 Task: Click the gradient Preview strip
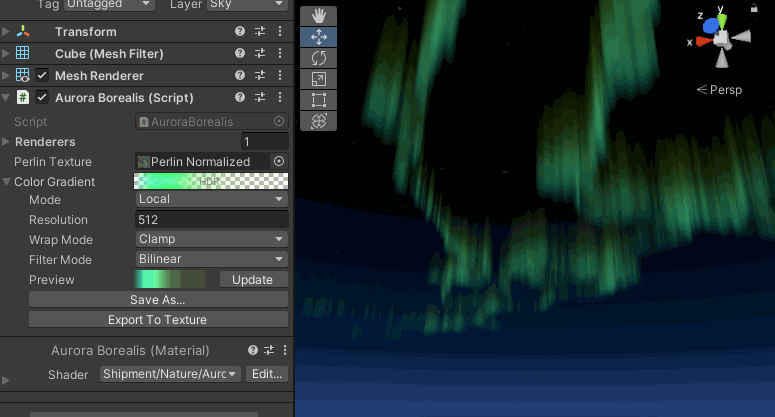pyautogui.click(x=170, y=279)
